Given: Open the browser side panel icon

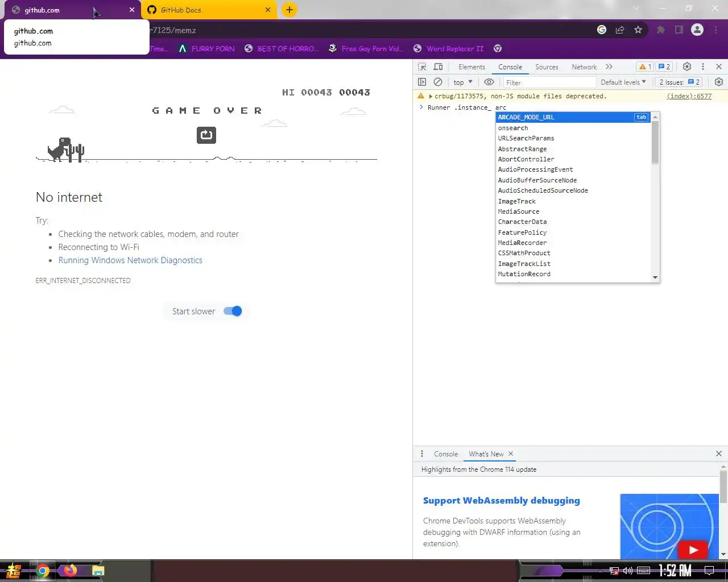Looking at the screenshot, I should 679,30.
